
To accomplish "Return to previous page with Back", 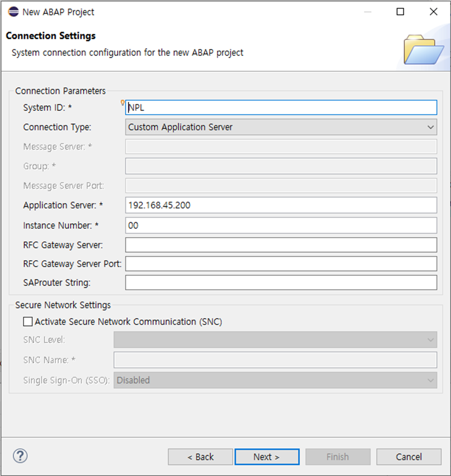I will [x=200, y=457].
